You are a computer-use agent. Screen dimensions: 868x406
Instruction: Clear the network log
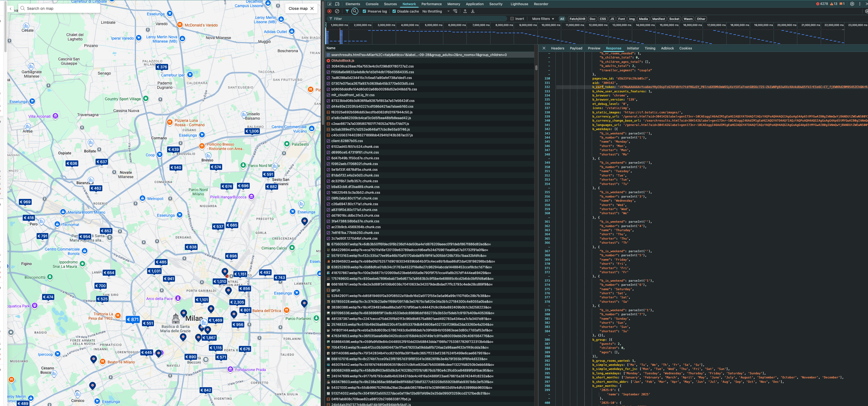click(x=337, y=11)
